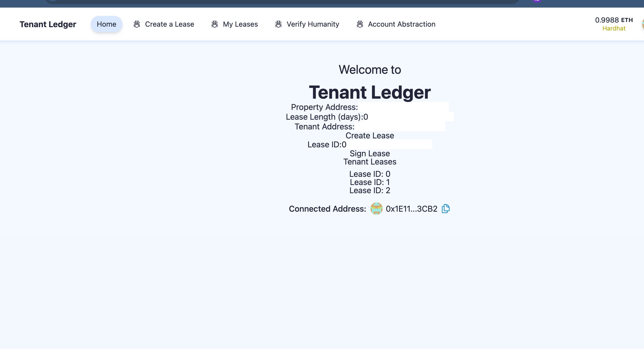Click the Create Lease button
This screenshot has width=644, height=349.
tap(369, 135)
